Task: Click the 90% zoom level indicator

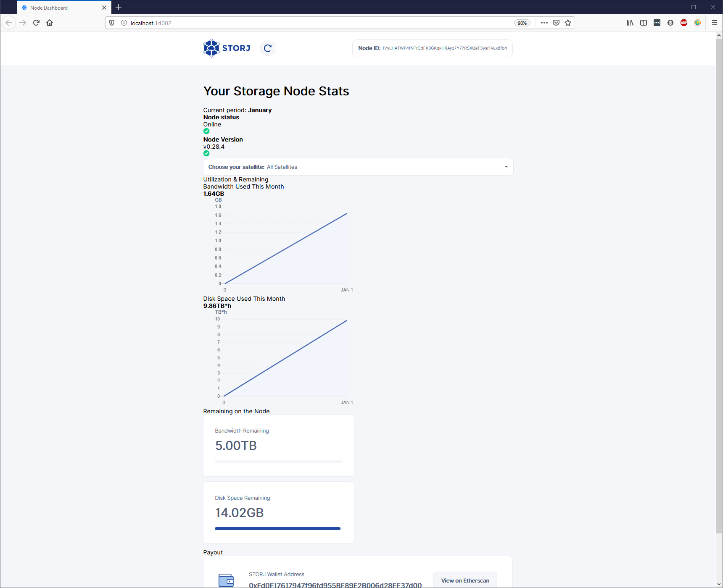Action: 522,23
